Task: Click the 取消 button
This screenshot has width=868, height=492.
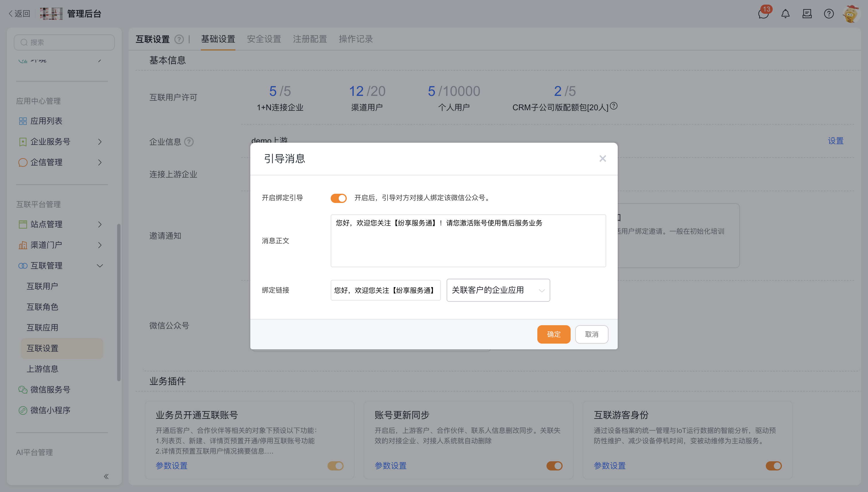Action: tap(592, 334)
